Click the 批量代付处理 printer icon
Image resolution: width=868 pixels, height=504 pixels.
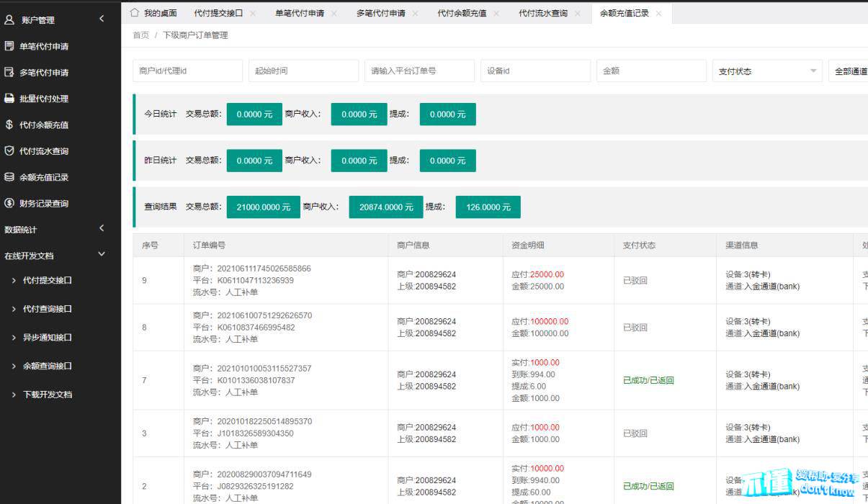pyautogui.click(x=9, y=99)
